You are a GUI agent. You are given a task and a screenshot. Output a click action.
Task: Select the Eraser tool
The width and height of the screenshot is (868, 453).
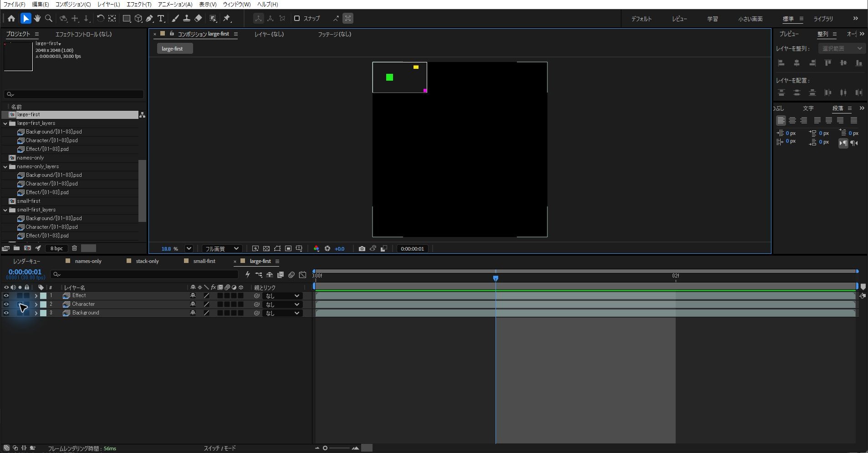click(198, 18)
